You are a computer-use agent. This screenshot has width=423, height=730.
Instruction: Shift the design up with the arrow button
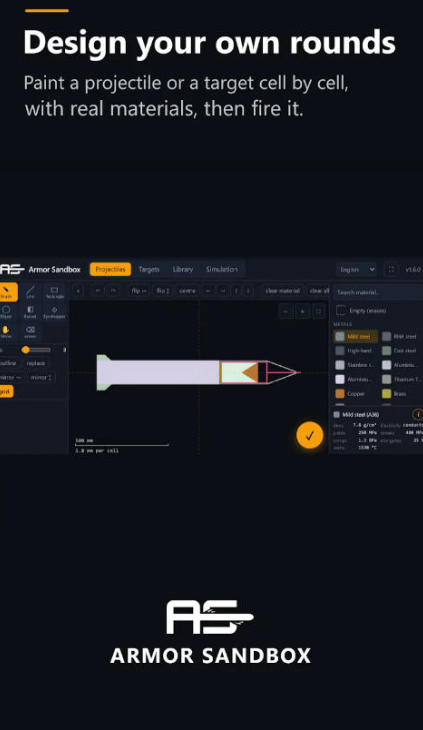tap(236, 291)
